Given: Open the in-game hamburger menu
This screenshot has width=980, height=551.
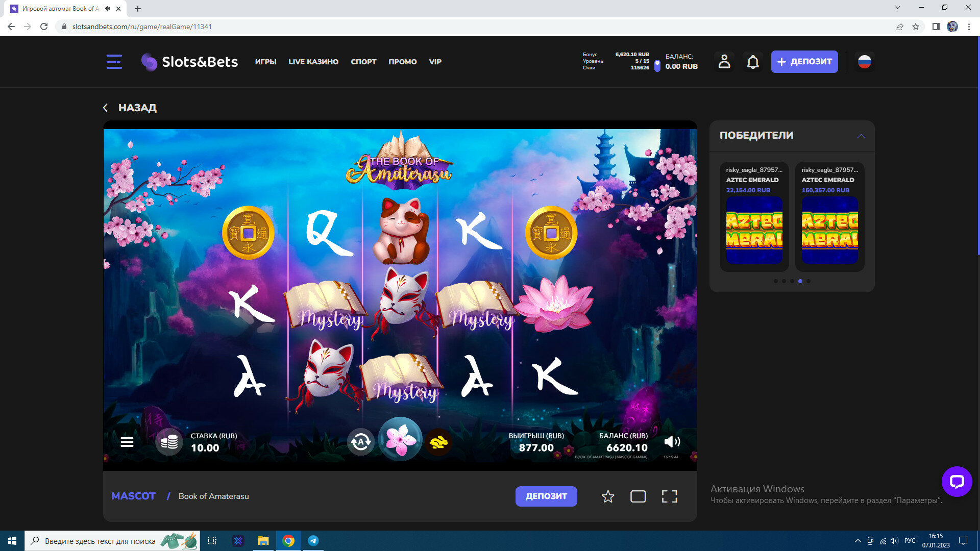Looking at the screenshot, I should [127, 442].
